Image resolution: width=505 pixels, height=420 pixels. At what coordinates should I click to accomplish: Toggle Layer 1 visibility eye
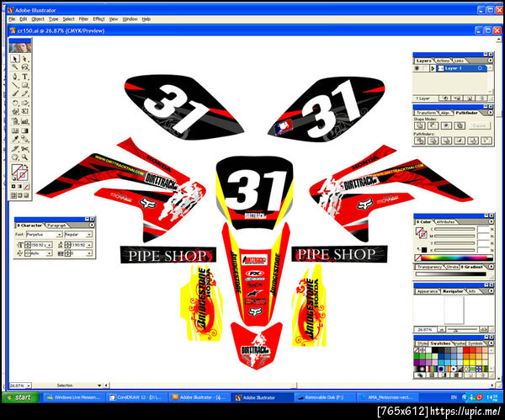coord(417,68)
